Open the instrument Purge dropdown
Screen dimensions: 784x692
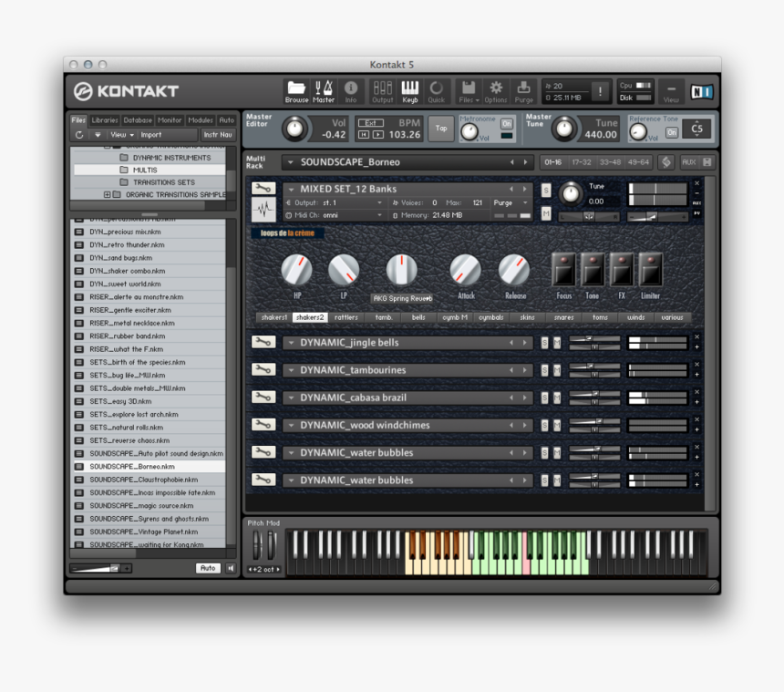tap(525, 202)
